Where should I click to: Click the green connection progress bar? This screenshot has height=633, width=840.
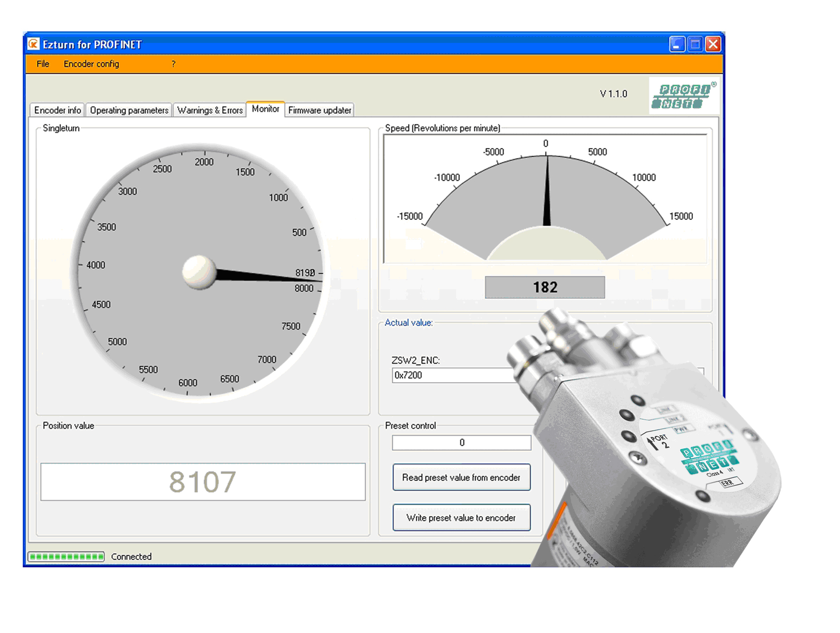[x=66, y=557]
